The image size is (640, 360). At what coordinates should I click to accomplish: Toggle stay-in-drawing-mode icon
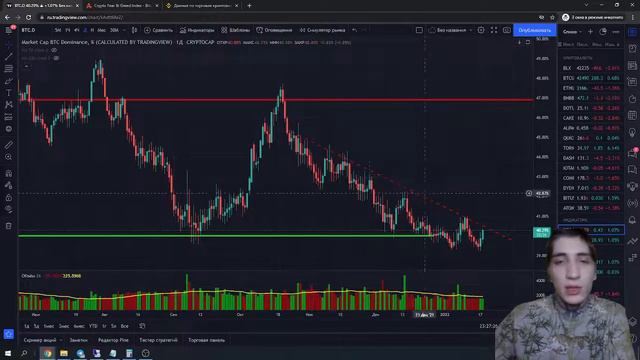click(x=9, y=185)
